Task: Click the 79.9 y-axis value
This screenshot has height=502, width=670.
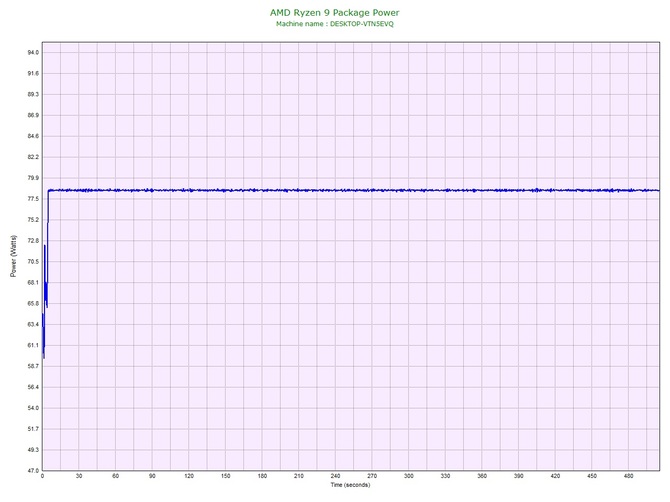Action: tap(33, 178)
